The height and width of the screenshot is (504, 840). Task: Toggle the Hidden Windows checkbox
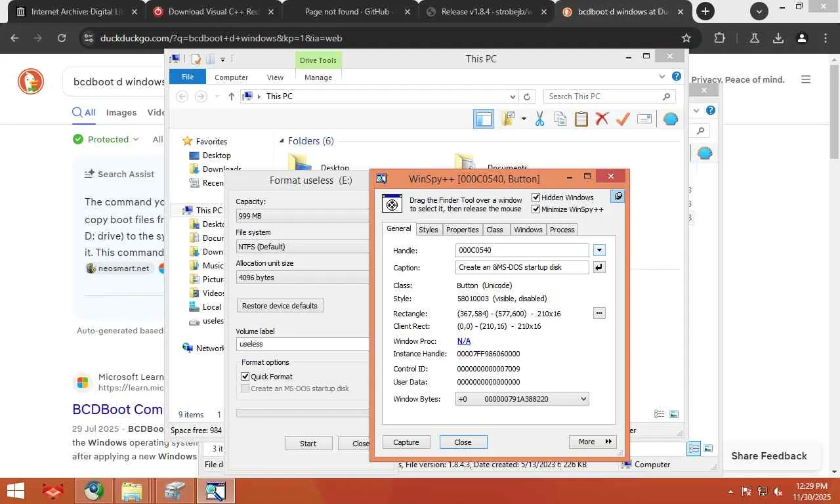(x=535, y=198)
